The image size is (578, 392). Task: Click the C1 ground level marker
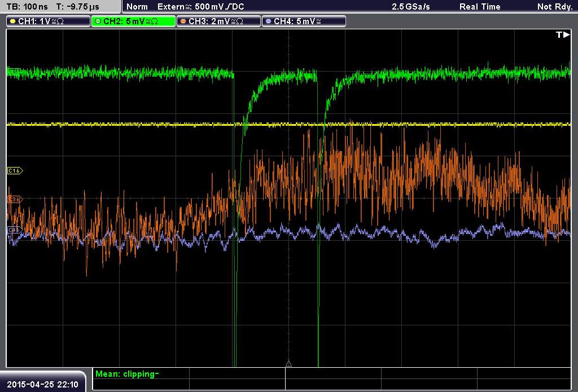point(15,170)
